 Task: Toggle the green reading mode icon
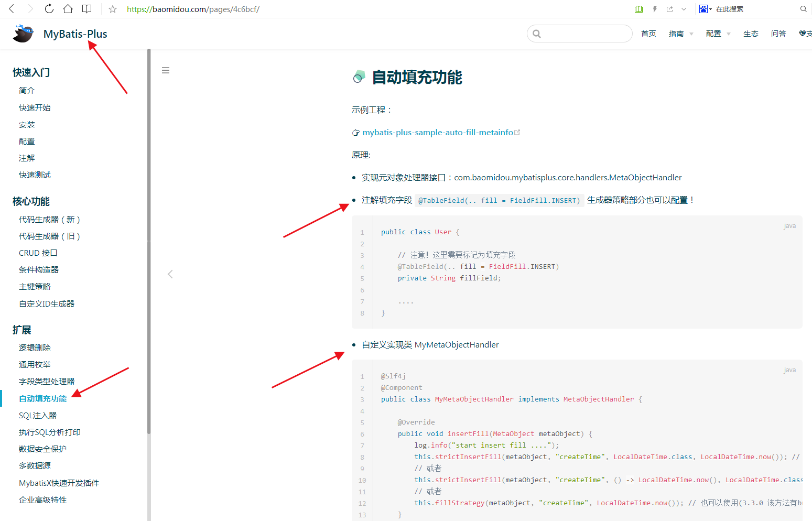point(638,9)
